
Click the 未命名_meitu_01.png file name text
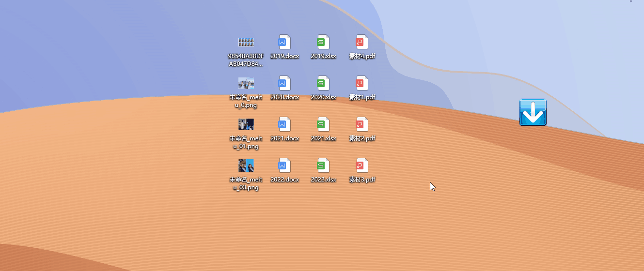246,142
